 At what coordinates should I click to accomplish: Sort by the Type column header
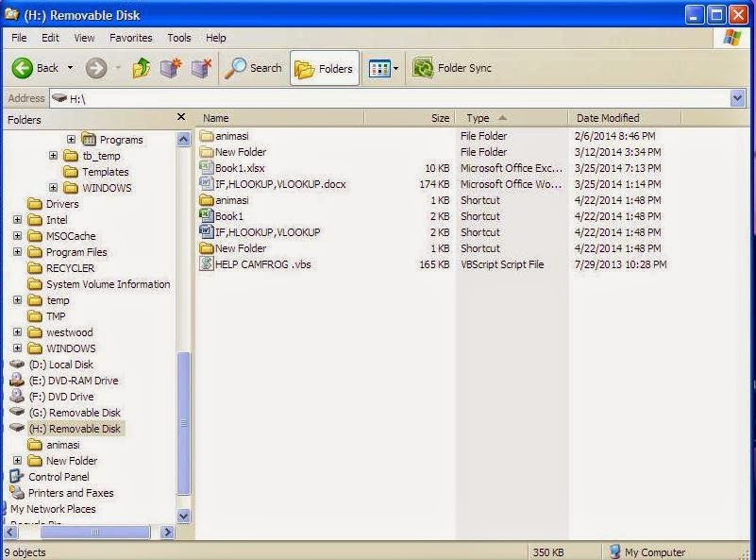(512, 118)
